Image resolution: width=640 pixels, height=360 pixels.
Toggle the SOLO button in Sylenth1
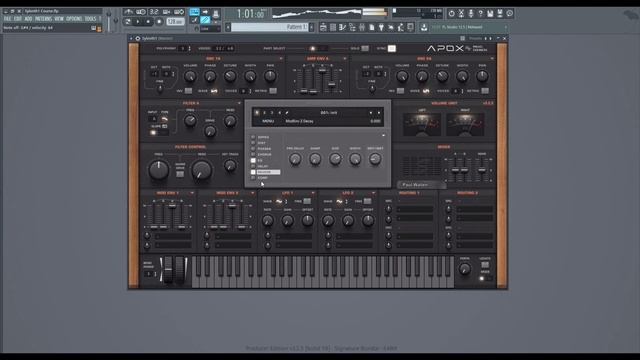point(365,49)
